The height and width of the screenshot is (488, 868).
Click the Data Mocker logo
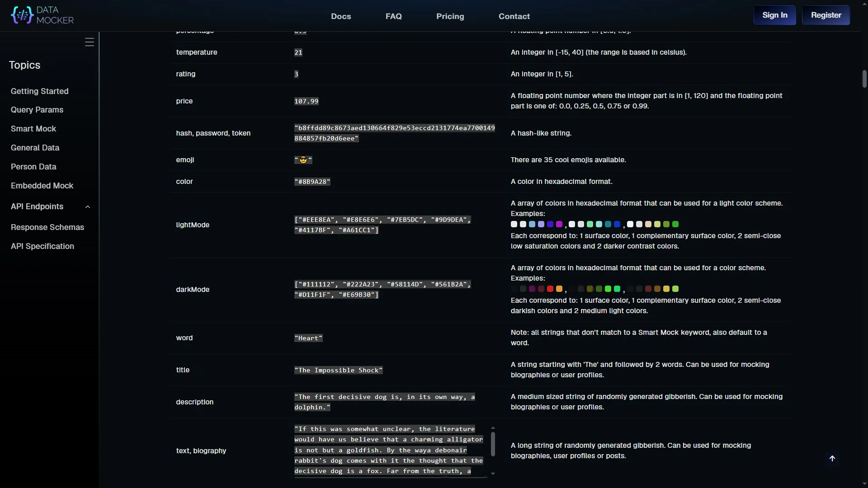(x=42, y=15)
